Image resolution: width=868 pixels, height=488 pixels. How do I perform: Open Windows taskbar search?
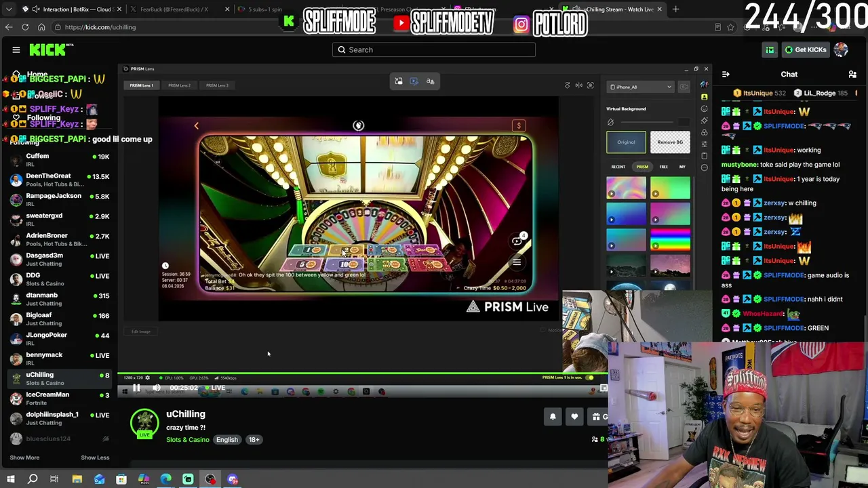(x=32, y=479)
